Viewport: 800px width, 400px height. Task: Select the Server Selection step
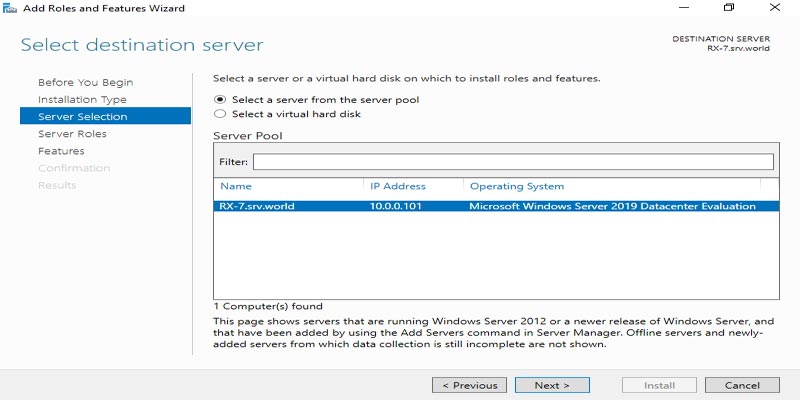tap(105, 116)
